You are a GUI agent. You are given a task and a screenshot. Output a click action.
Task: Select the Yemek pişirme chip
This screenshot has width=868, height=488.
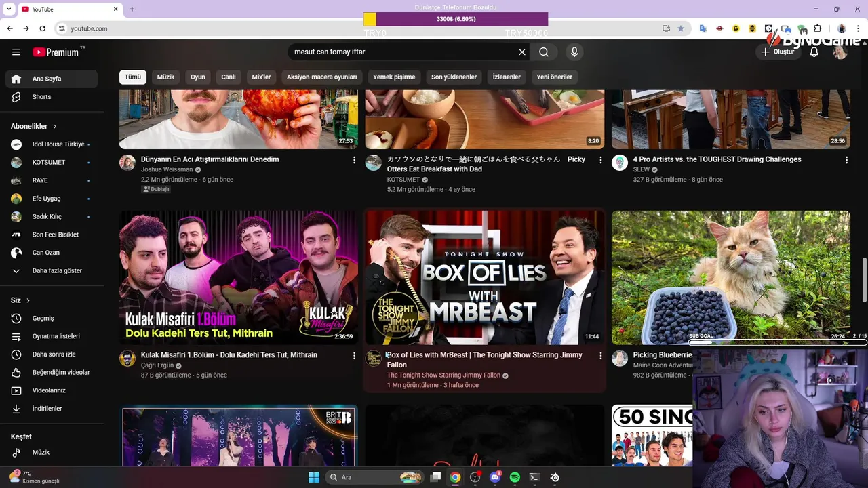coord(394,77)
